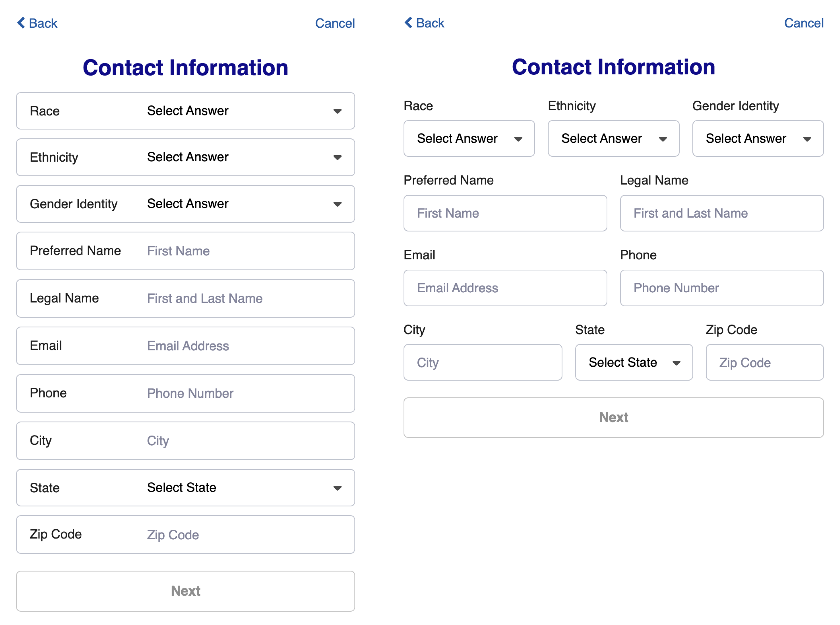
Task: Open Gender Identity dropdown in wide multi-column form
Action: point(758,138)
